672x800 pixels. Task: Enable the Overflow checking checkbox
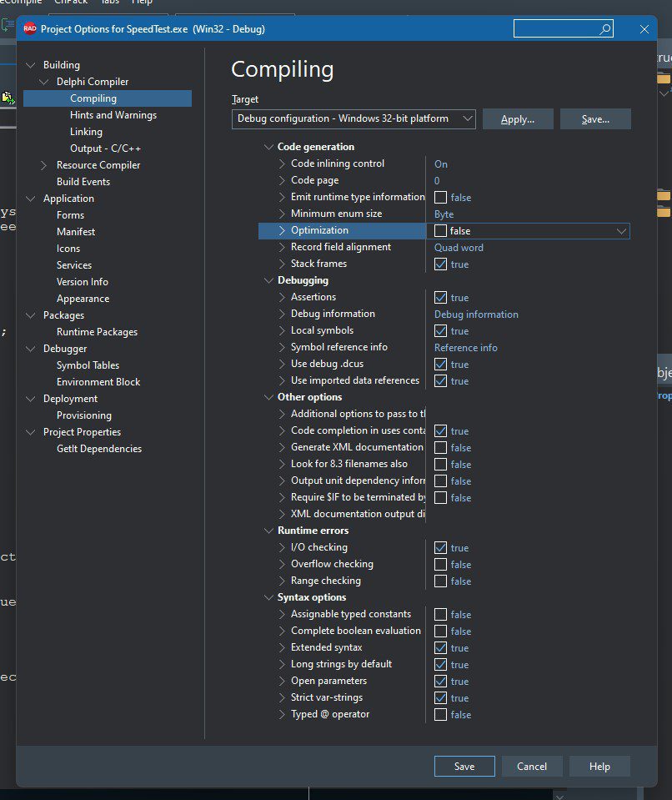tap(440, 564)
